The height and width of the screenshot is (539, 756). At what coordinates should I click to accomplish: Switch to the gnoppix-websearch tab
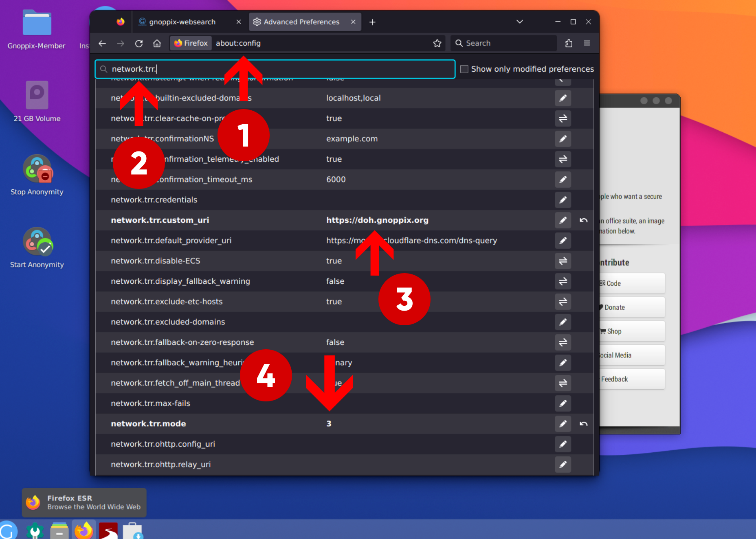182,22
